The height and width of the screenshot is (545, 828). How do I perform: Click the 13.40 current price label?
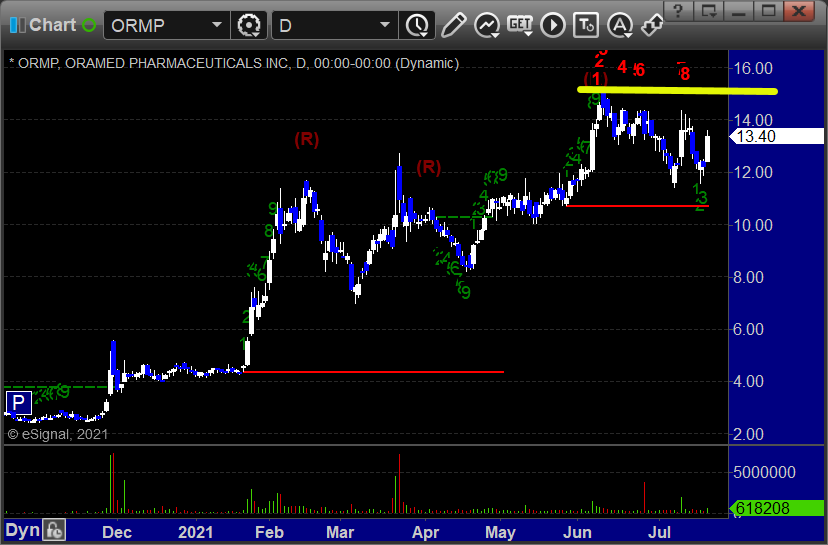click(777, 136)
